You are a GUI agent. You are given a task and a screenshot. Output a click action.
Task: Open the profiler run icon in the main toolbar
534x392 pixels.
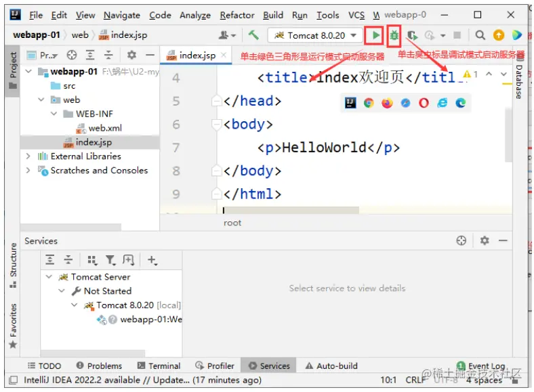coord(430,35)
